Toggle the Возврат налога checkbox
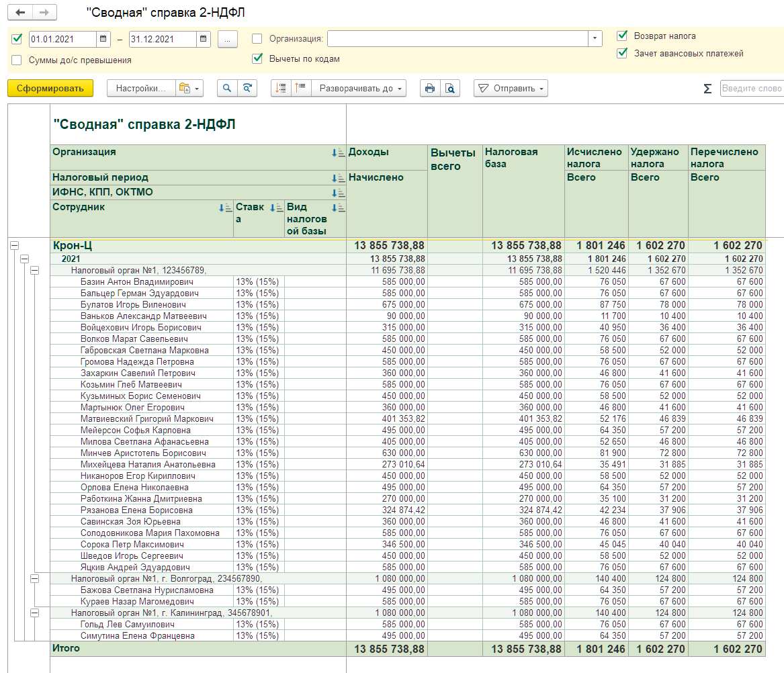 622,36
